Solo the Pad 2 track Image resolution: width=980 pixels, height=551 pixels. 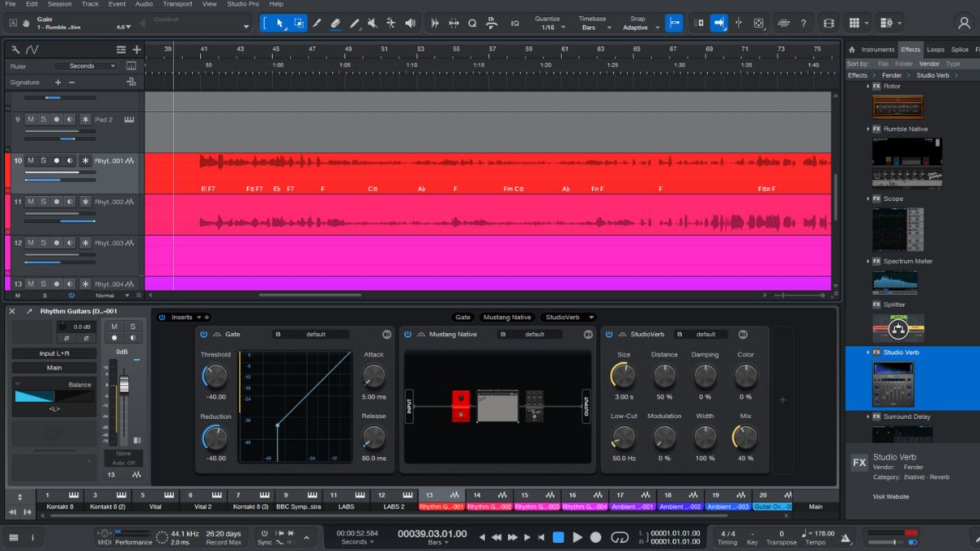click(42, 119)
